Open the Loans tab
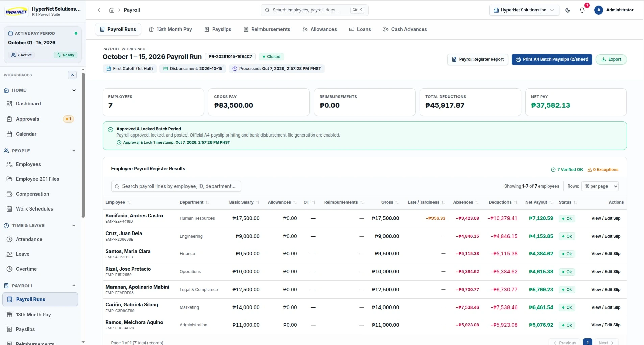644x345 pixels. coord(360,29)
